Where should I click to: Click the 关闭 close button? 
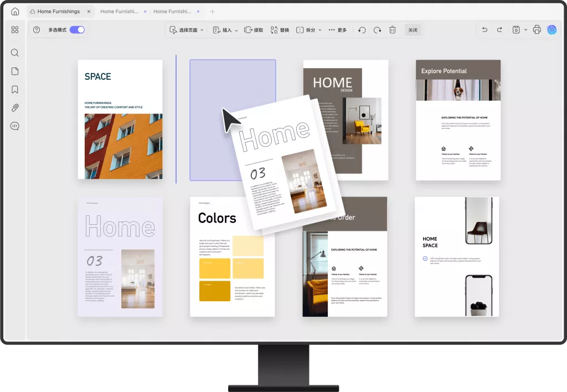click(413, 30)
